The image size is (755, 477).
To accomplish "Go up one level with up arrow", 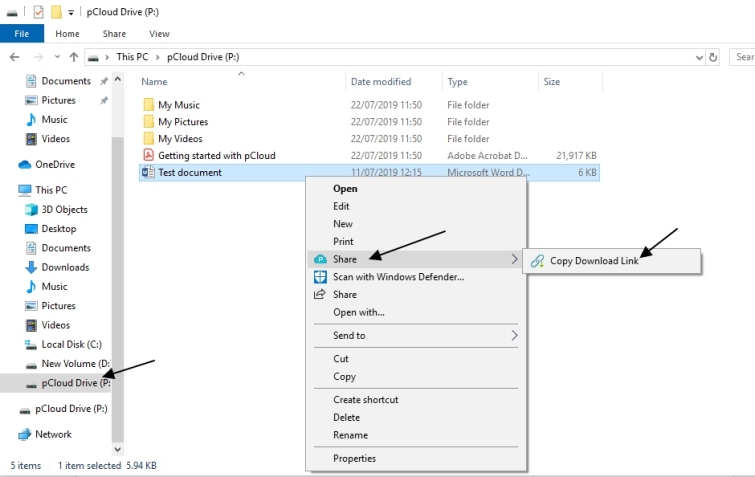I will 74,57.
